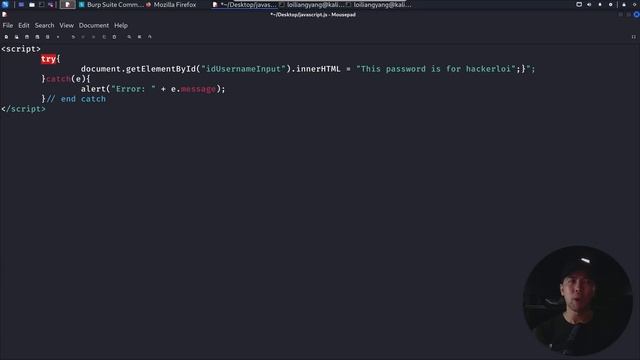
Task: Click the lock screen tray icon
Action: [x=624, y=4]
